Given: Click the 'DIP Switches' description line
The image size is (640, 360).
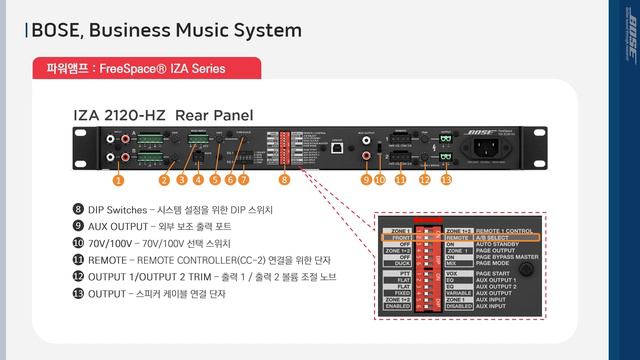Looking at the screenshot, I should click(173, 210).
